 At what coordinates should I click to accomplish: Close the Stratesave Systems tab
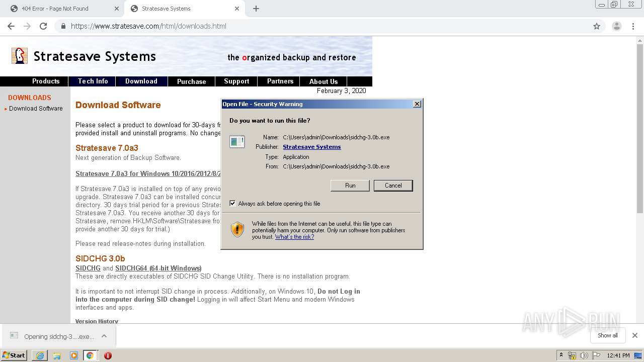237,9
